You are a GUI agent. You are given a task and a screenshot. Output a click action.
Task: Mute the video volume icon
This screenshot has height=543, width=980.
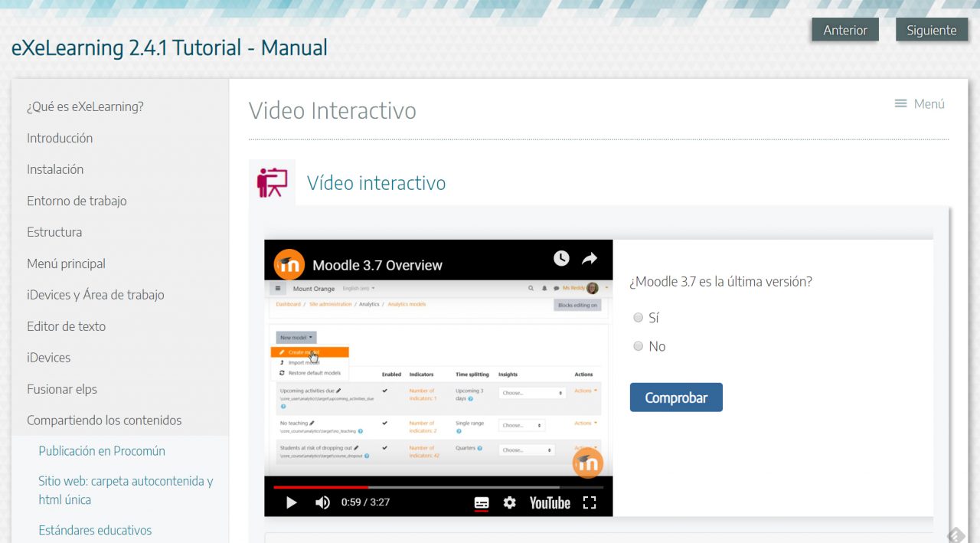pyautogui.click(x=322, y=503)
